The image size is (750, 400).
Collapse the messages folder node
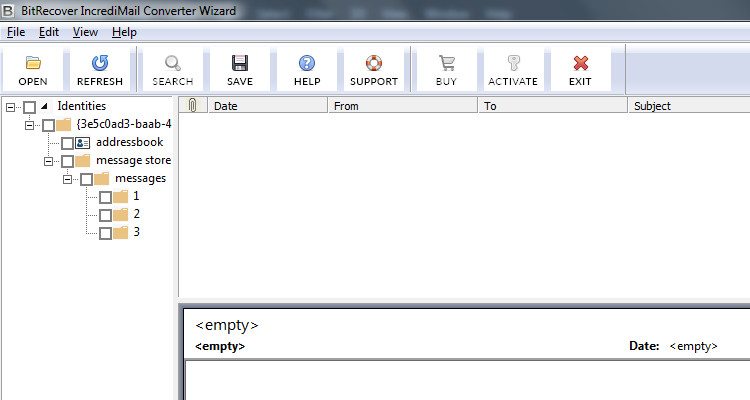pyautogui.click(x=67, y=179)
